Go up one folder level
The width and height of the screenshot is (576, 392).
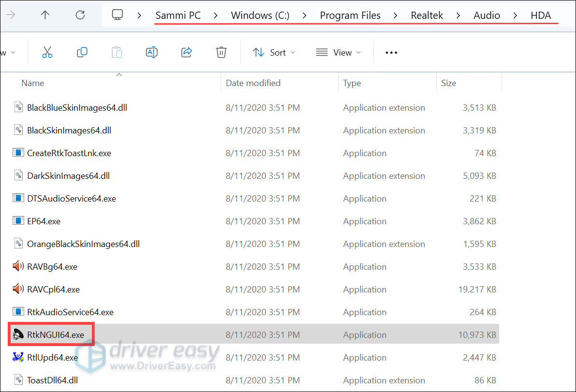45,15
